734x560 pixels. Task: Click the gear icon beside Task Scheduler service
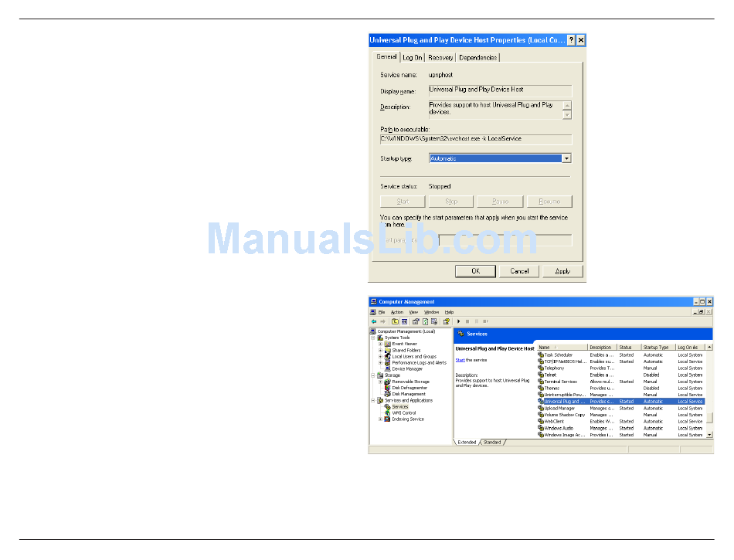tap(541, 355)
